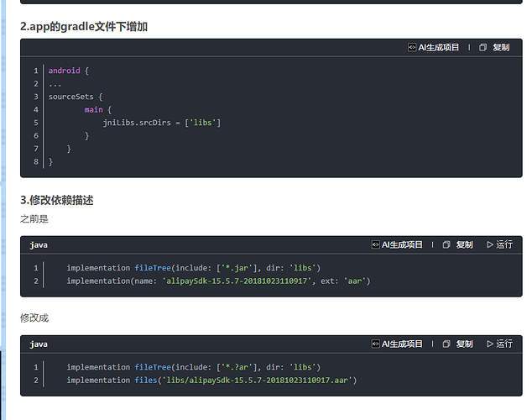Viewport: 532px width, 420px height.
Task: Click the '之前是' paragraph text
Action: click(34, 219)
